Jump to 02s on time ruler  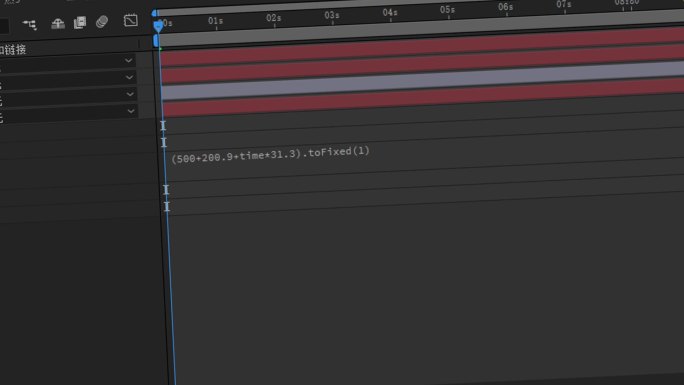(274, 18)
